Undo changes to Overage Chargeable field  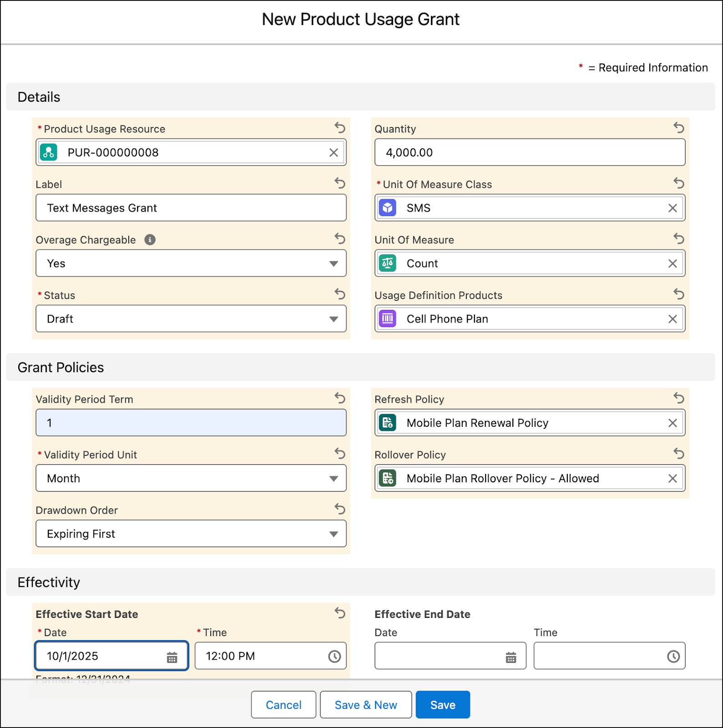coord(340,238)
